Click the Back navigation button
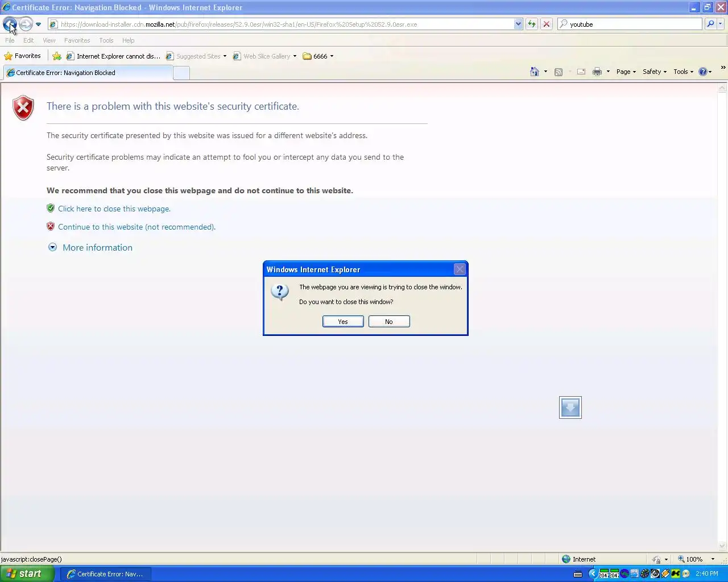The width and height of the screenshot is (728, 582). 10,24
